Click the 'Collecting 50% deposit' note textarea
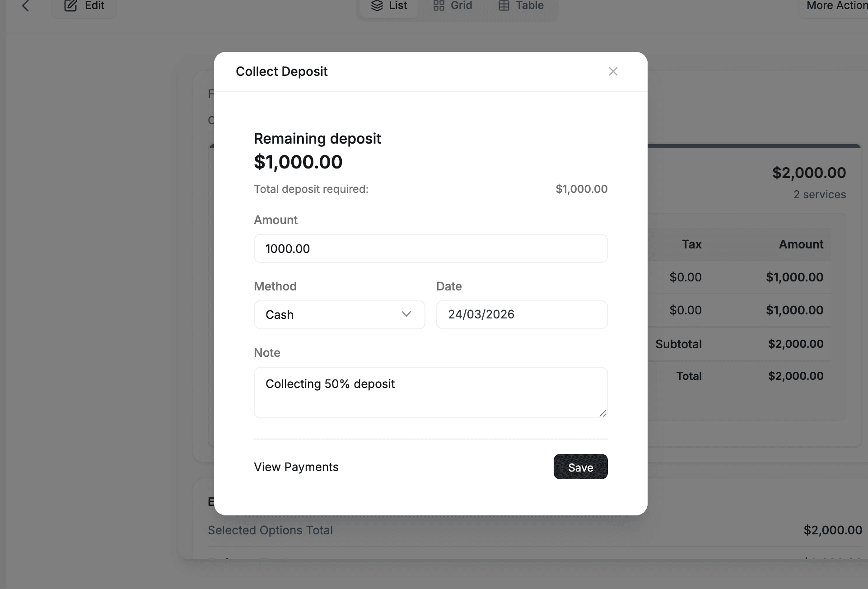 coord(430,392)
